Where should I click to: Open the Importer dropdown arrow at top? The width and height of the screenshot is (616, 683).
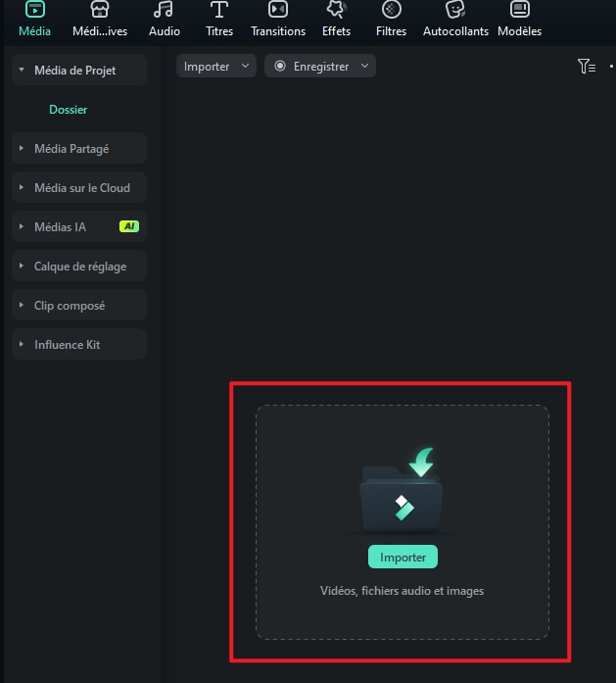pos(245,66)
